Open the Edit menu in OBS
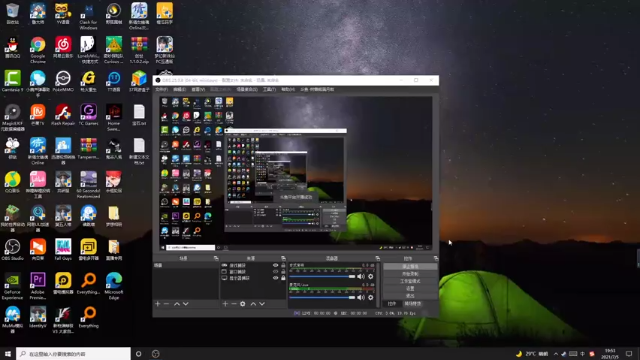 180,89
